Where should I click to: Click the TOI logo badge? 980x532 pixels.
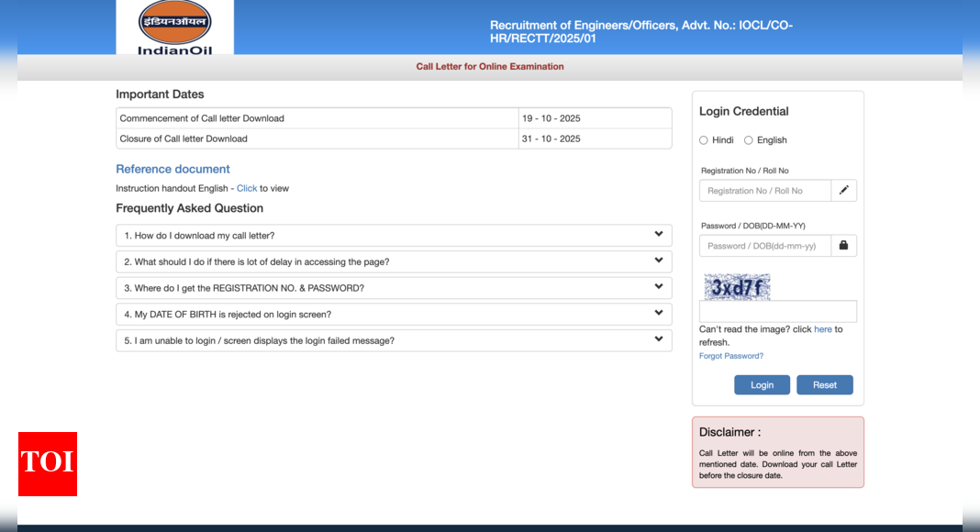pos(48,464)
